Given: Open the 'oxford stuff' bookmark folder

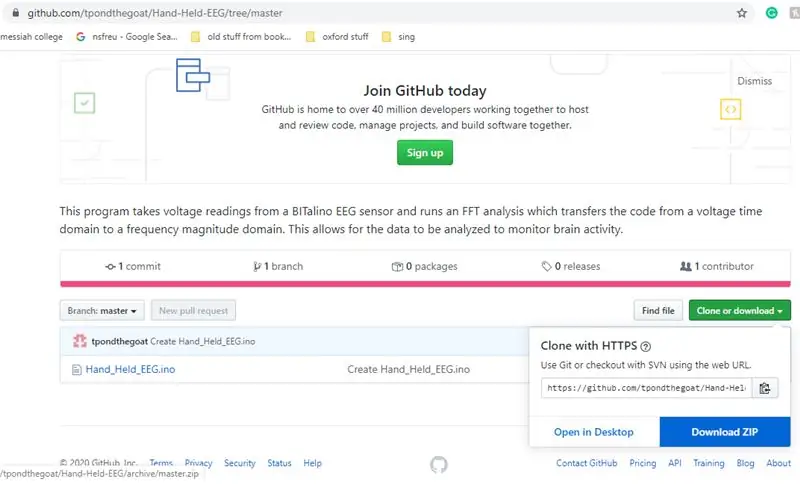Looking at the screenshot, I should coord(337,37).
